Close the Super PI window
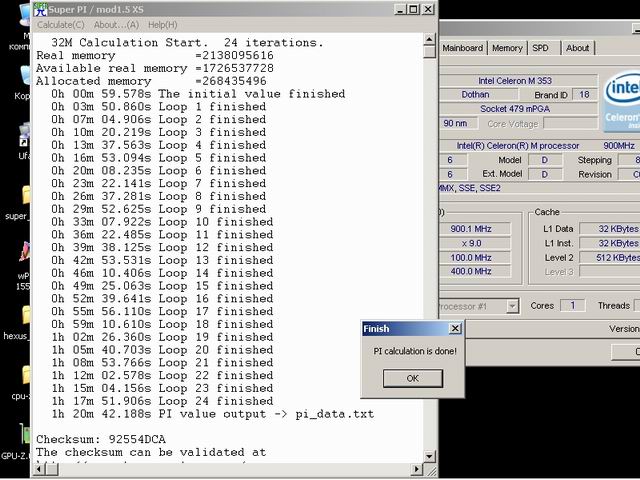 (x=428, y=9)
